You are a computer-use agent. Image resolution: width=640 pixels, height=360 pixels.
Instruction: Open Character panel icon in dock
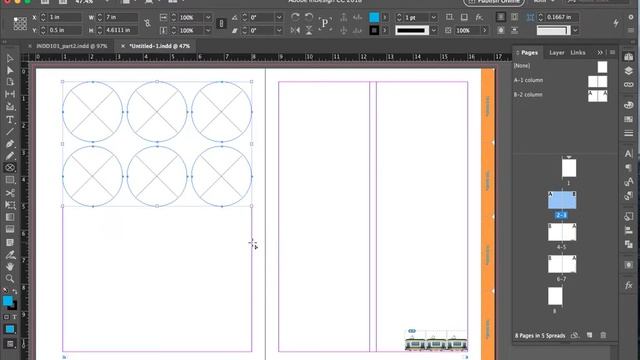(629, 154)
